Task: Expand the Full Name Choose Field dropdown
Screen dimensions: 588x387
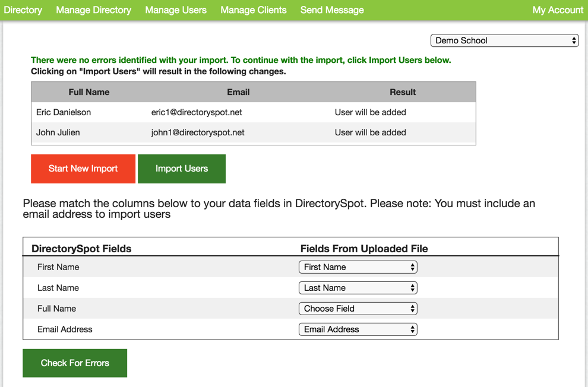Action: coord(358,309)
